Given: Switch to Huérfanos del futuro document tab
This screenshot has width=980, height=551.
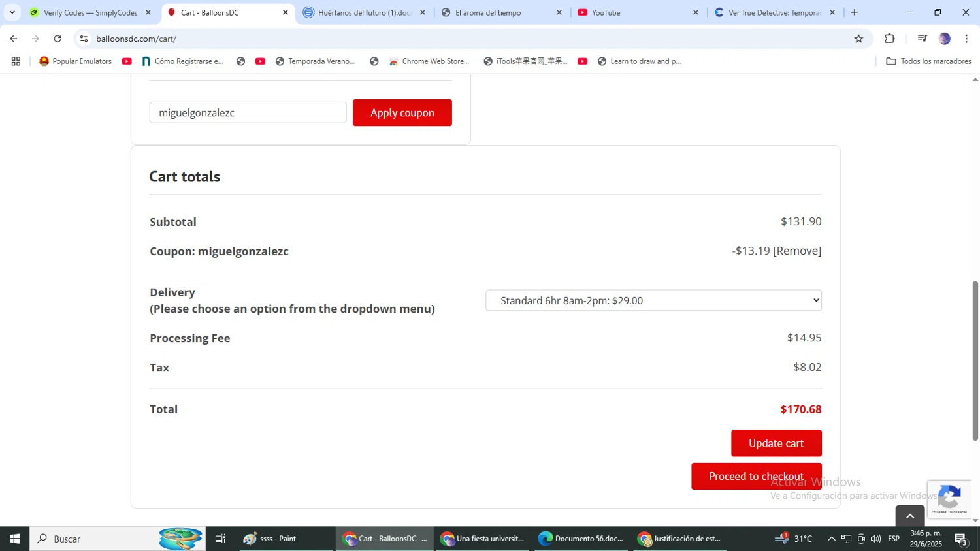Looking at the screenshot, I should click(365, 12).
